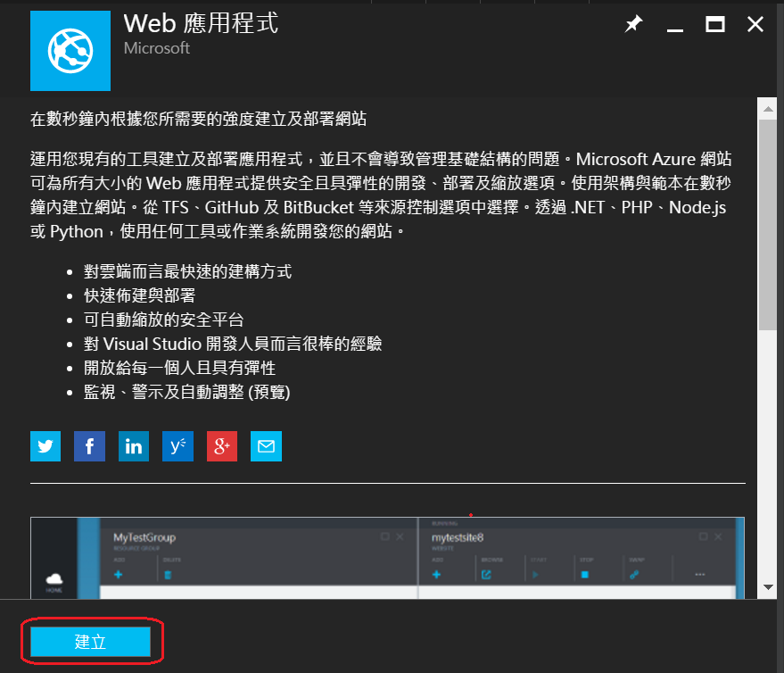Click the vertical scrollbar thumb
784x673 pixels.
[x=768, y=225]
